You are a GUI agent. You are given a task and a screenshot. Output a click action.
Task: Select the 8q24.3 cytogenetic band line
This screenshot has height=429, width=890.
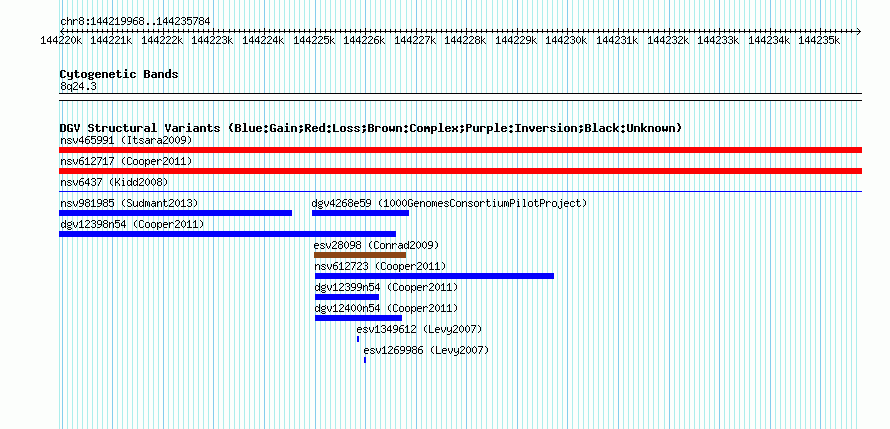click(460, 97)
